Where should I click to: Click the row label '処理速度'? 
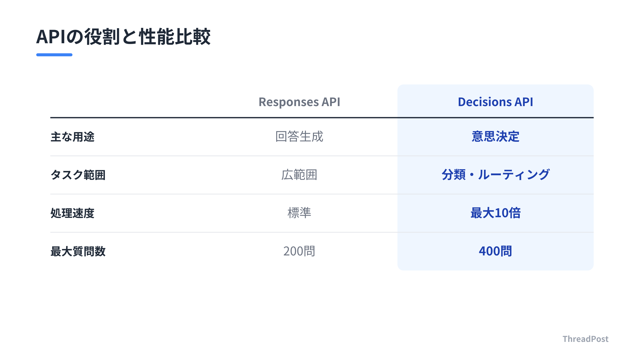click(72, 213)
